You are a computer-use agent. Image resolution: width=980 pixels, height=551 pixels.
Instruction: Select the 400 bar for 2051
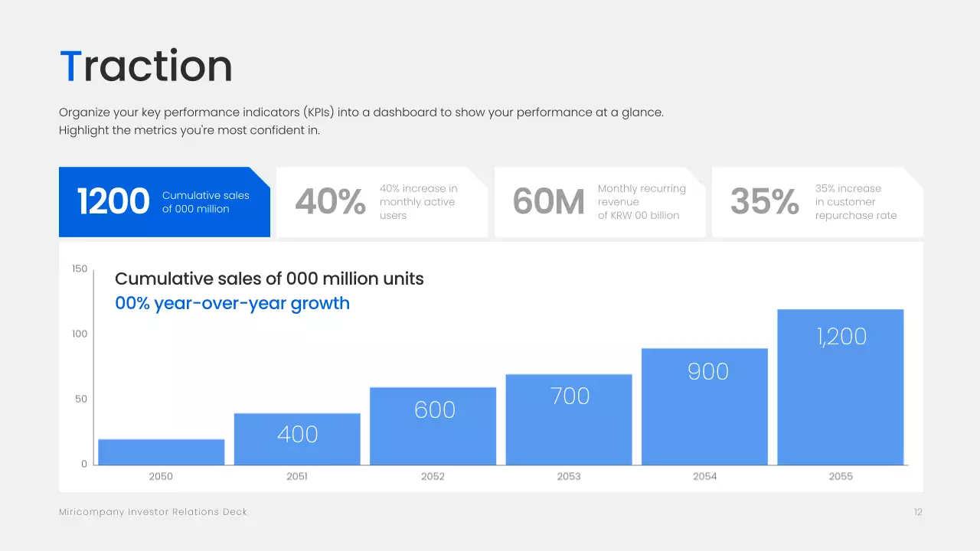click(297, 436)
